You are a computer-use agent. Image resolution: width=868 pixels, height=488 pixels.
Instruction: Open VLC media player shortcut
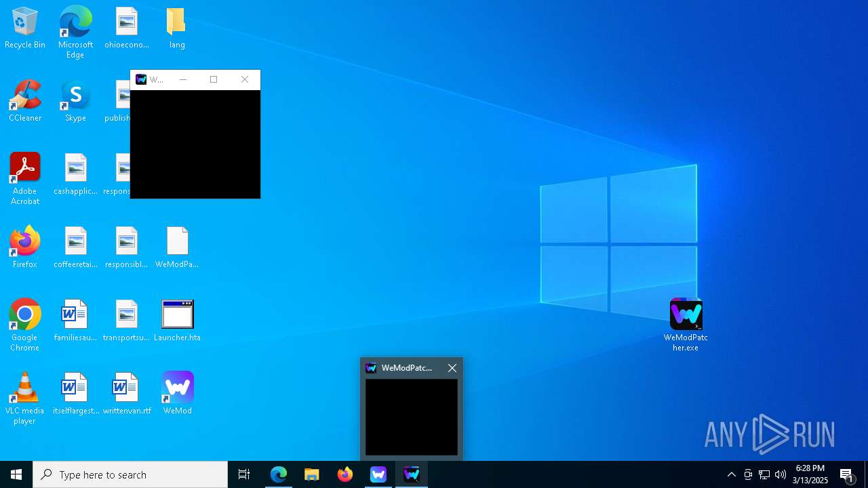tap(25, 399)
